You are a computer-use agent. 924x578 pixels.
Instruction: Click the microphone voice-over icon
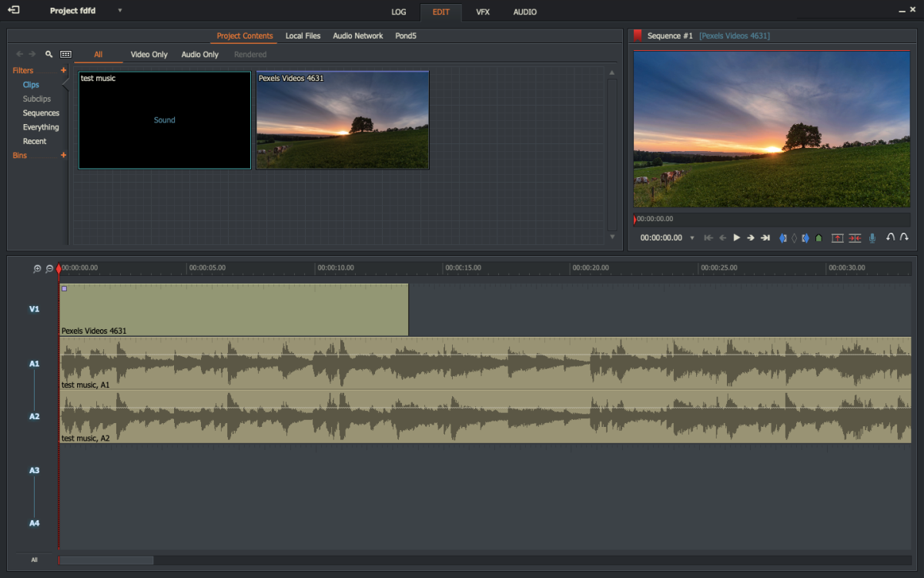(872, 238)
